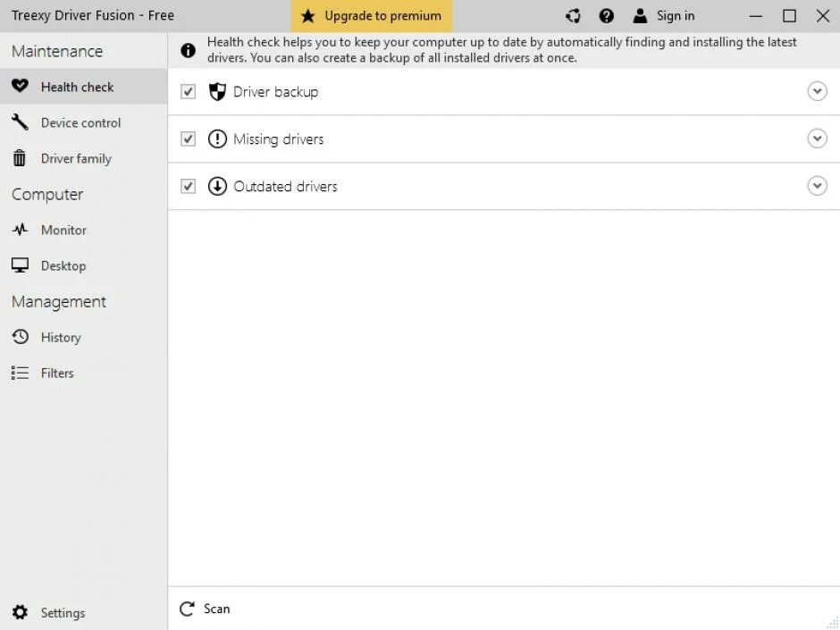Click the Maintenance section heading
Image resolution: width=840 pixels, height=630 pixels.
pyautogui.click(x=57, y=51)
